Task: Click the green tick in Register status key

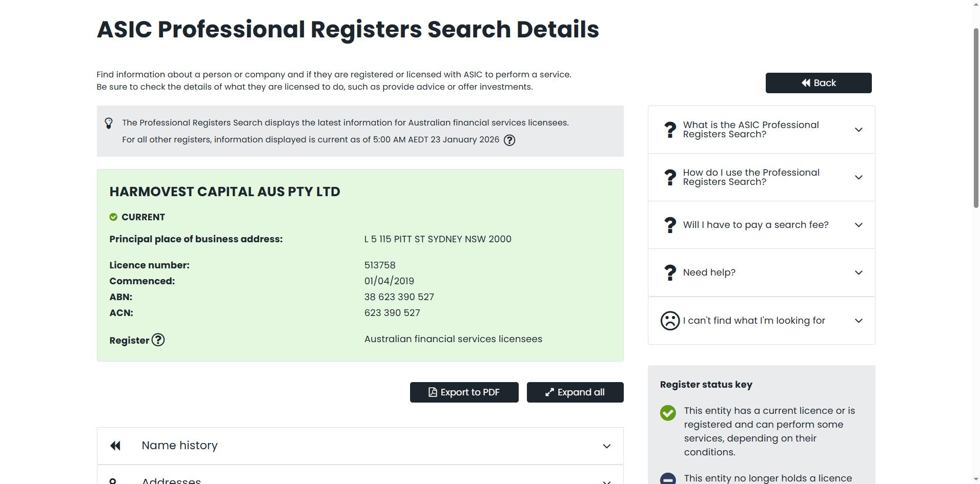Action: tap(668, 413)
